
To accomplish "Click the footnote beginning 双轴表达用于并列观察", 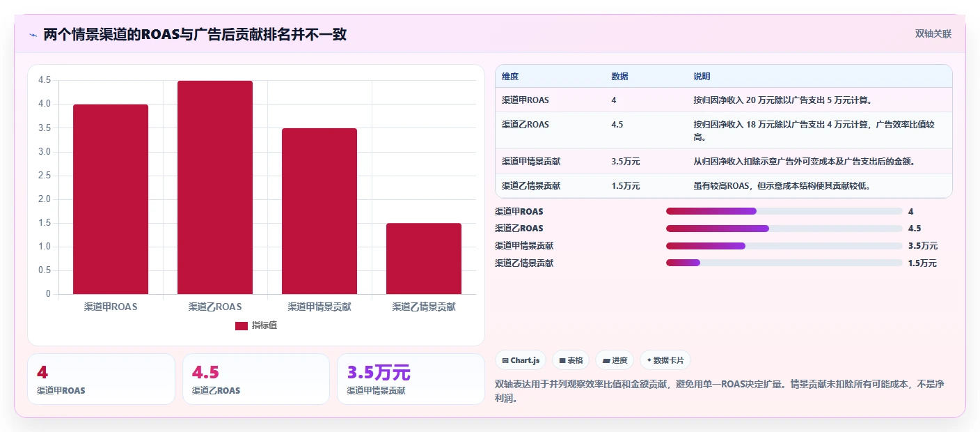I will click(x=719, y=392).
